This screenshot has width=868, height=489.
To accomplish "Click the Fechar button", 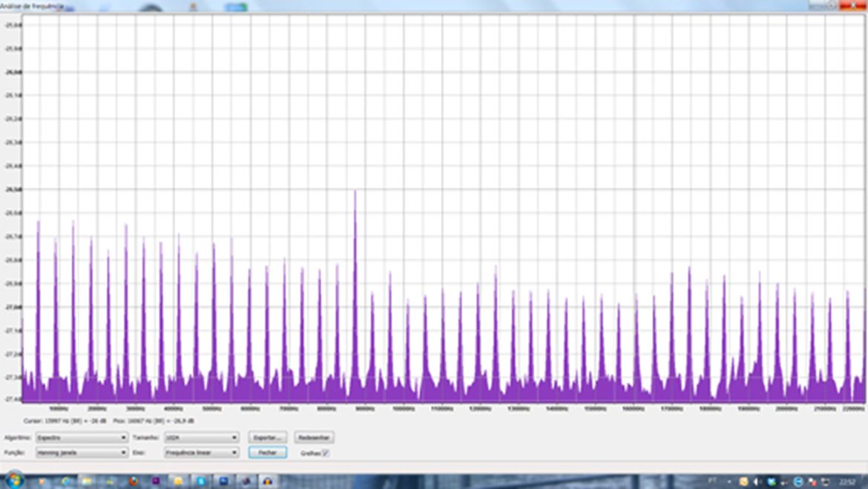I will point(267,453).
